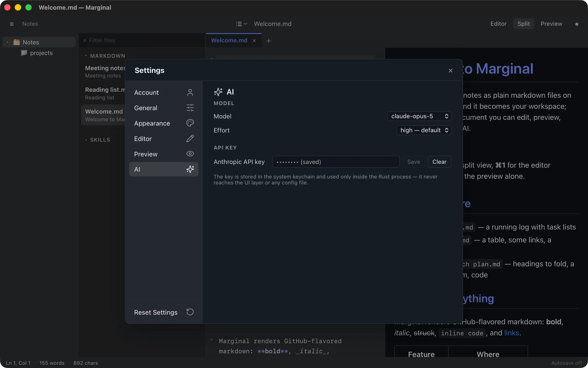Fold the editor paragraph with triangle
Image resolution: width=588 pixels, height=368 pixels.
click(212, 340)
